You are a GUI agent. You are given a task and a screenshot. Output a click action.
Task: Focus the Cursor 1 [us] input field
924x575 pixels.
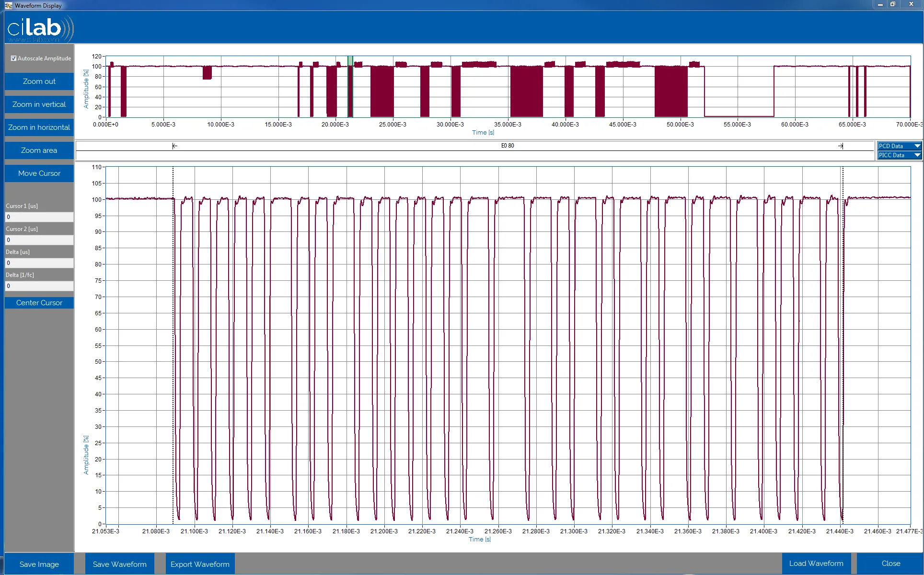(x=39, y=217)
